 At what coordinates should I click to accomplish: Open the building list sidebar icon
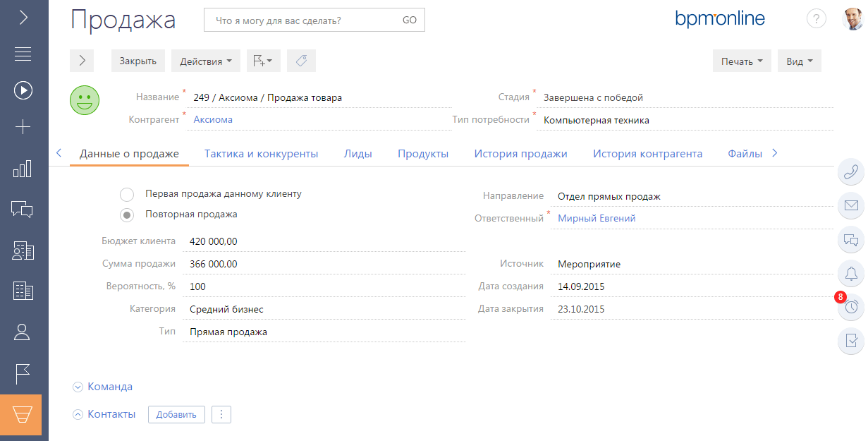coord(23,291)
